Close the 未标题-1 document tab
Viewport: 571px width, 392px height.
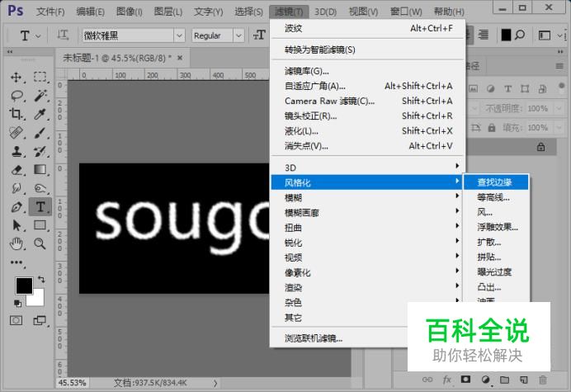pos(180,58)
